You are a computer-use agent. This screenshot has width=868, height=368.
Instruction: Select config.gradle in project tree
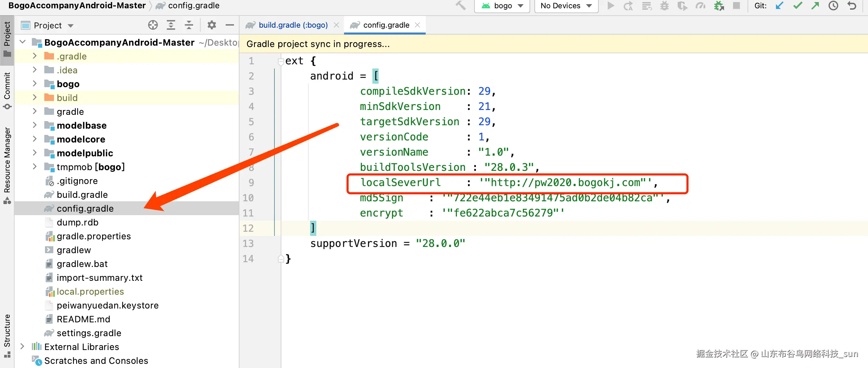tap(126, 209)
